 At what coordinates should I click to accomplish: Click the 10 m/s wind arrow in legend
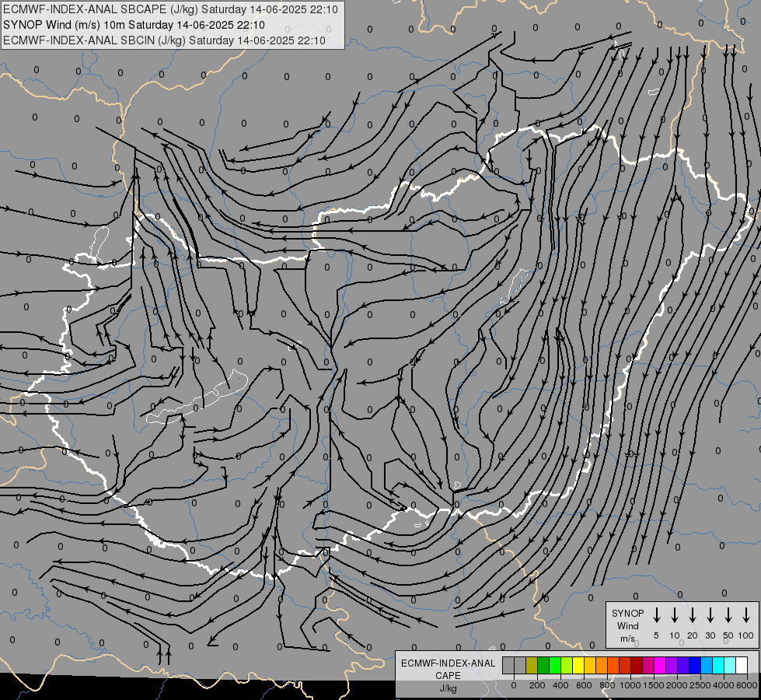pos(675,615)
